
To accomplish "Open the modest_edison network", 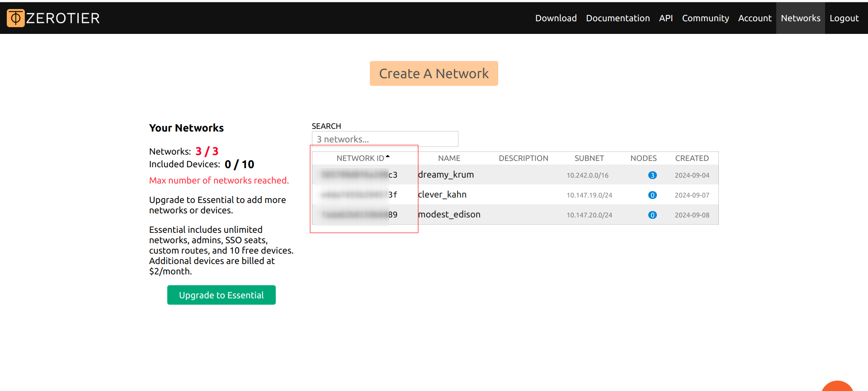I will click(449, 214).
